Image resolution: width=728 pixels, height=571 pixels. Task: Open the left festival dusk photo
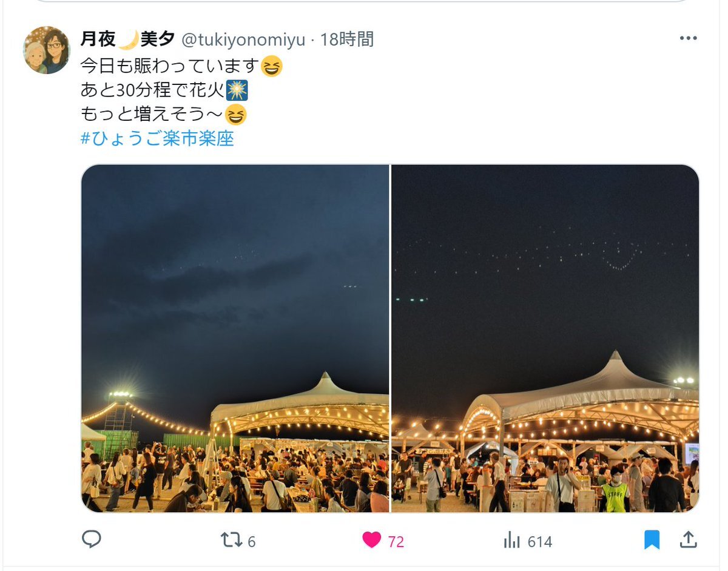pos(235,339)
